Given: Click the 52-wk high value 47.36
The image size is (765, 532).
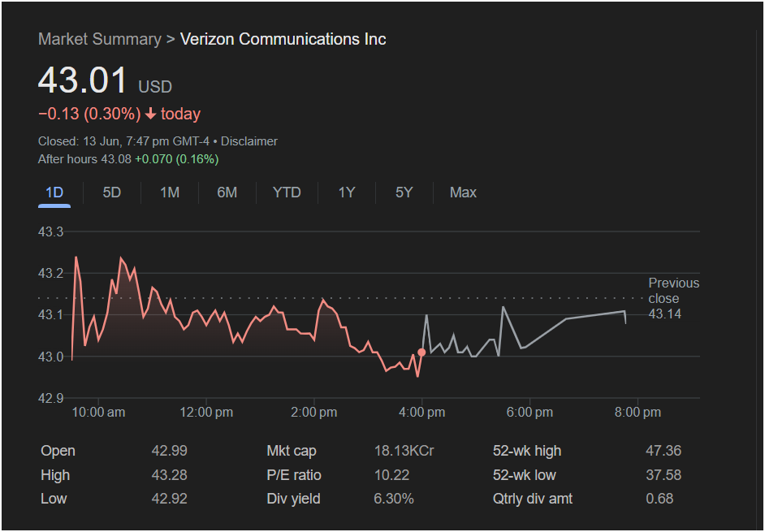Looking at the screenshot, I should (x=663, y=451).
